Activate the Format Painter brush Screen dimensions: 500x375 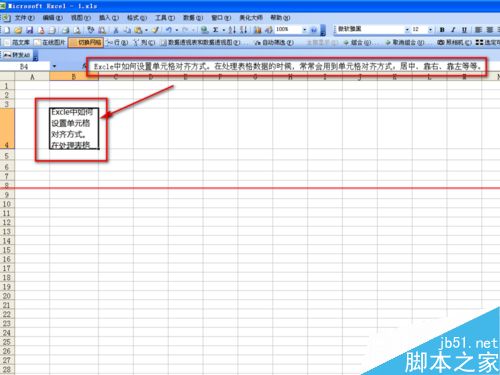pos(155,30)
